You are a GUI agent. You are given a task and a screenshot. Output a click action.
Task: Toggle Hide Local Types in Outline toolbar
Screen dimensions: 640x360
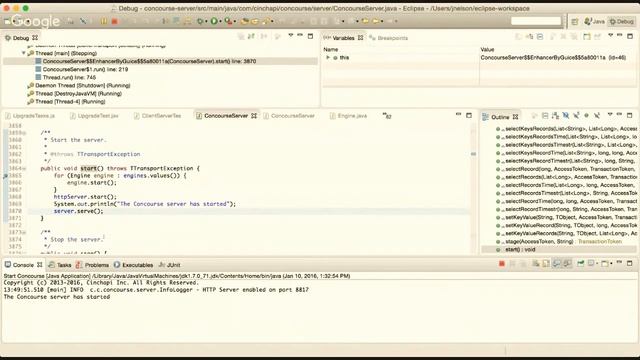click(x=597, y=116)
